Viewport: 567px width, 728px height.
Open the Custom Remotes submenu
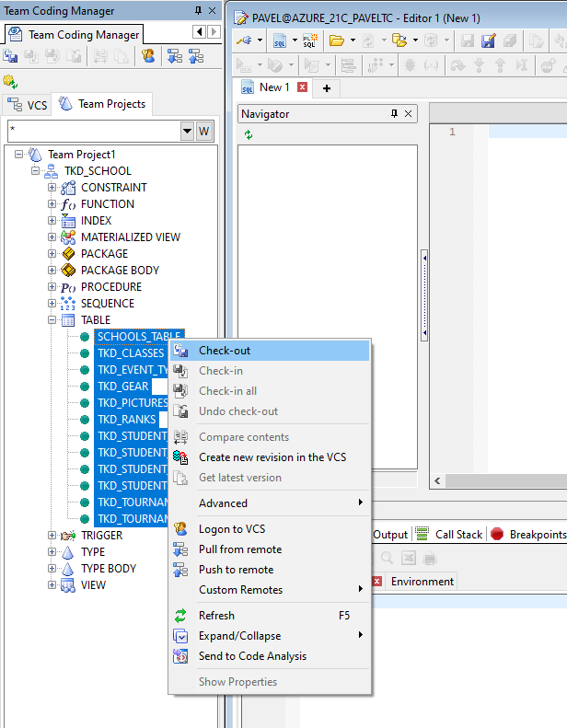[270, 590]
